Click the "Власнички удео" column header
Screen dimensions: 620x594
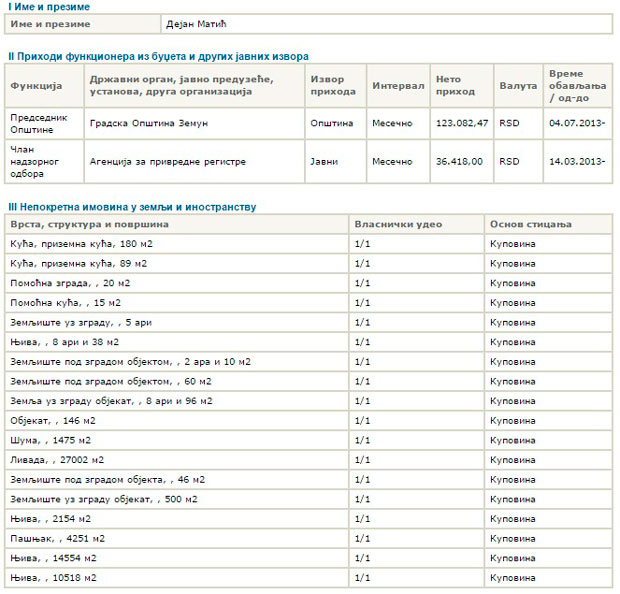click(398, 224)
